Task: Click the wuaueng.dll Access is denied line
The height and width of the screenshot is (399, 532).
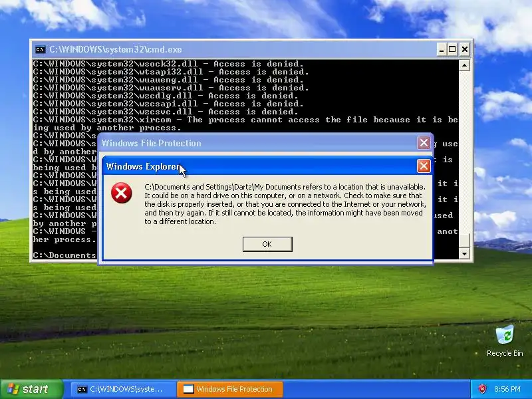Action: coord(168,80)
